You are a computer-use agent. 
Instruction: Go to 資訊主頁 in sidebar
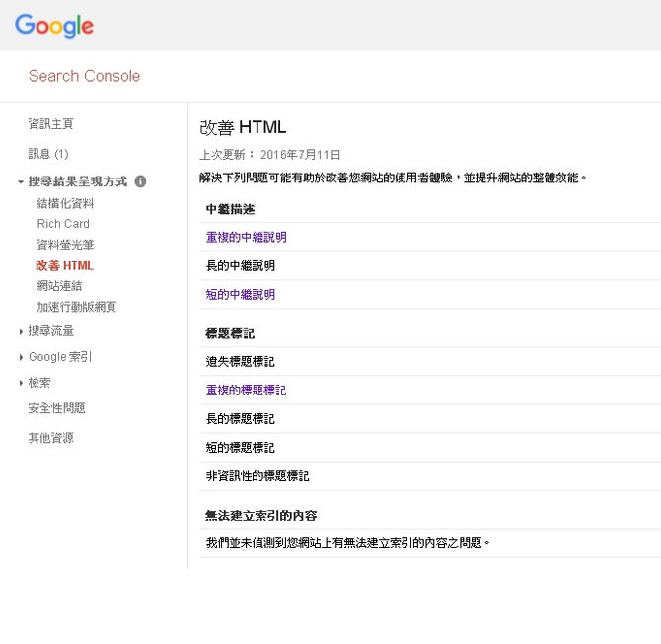tap(51, 124)
